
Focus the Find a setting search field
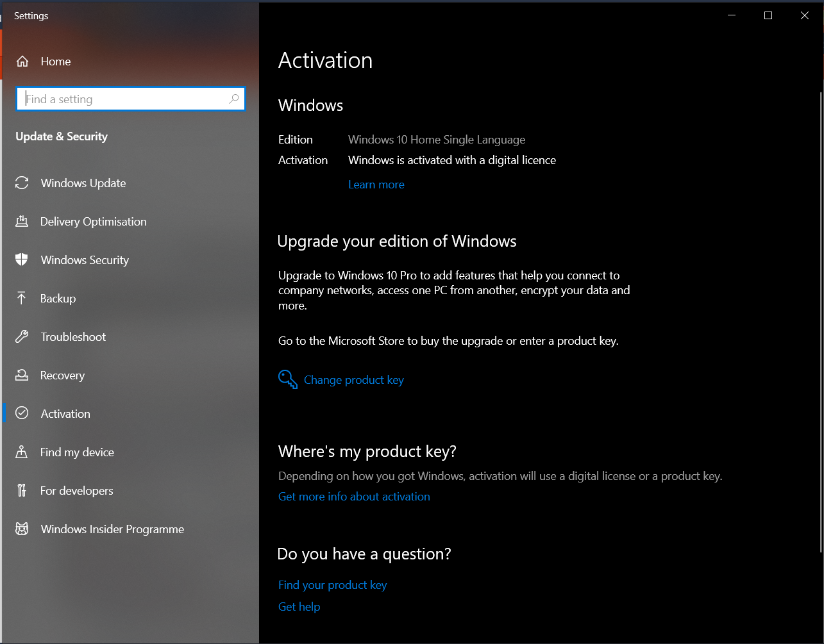pos(130,99)
